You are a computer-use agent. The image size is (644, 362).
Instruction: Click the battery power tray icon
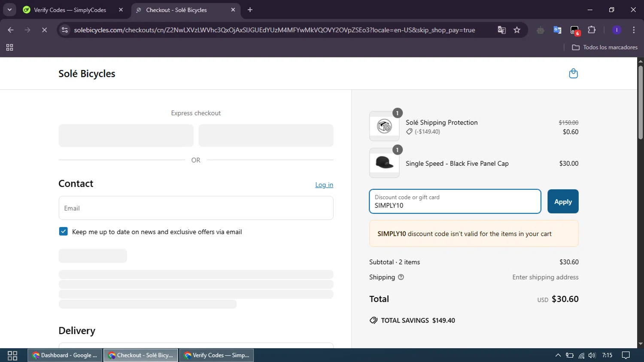(x=570, y=355)
